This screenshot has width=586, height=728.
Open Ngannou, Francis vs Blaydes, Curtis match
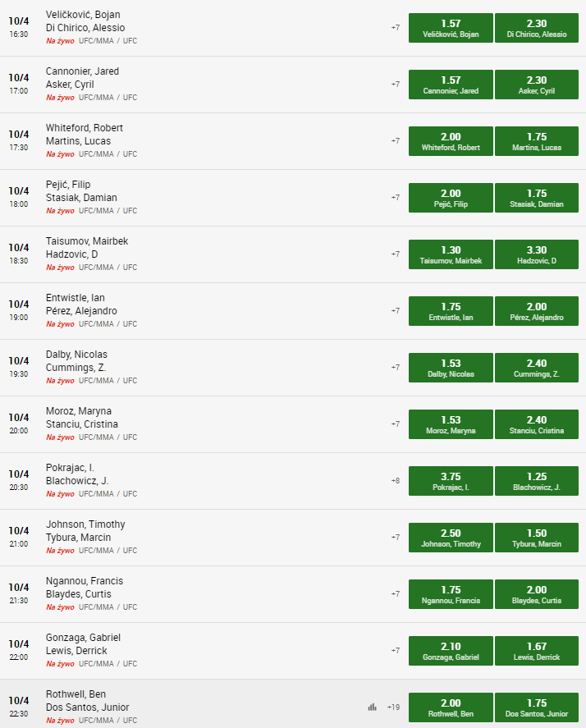coord(85,588)
